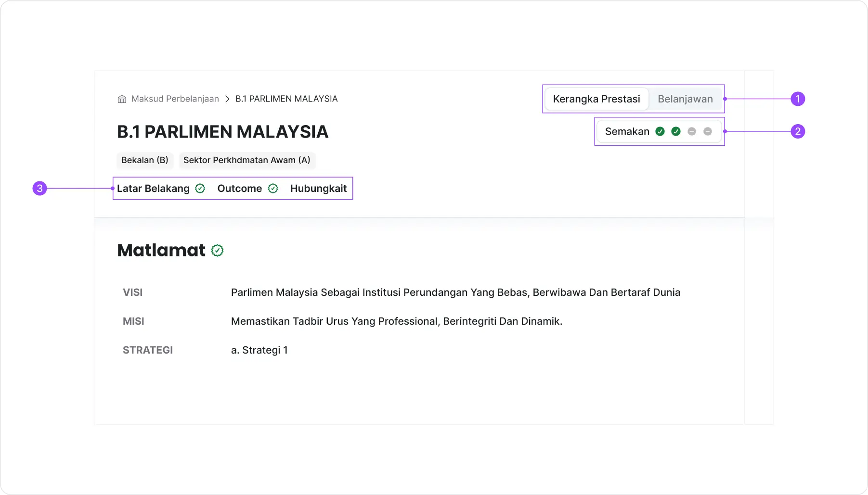Click the first grey pending dot in Semakan
Screen dimensions: 868x495
pos(692,131)
